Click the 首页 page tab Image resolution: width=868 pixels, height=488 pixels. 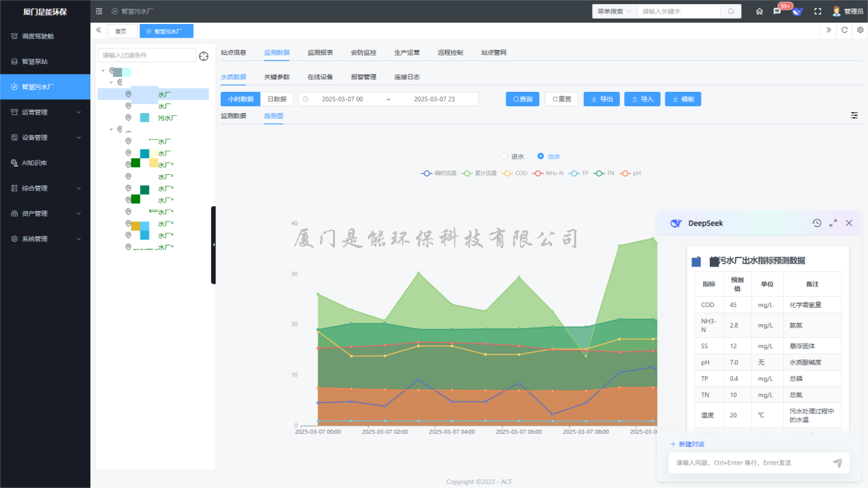tap(122, 31)
